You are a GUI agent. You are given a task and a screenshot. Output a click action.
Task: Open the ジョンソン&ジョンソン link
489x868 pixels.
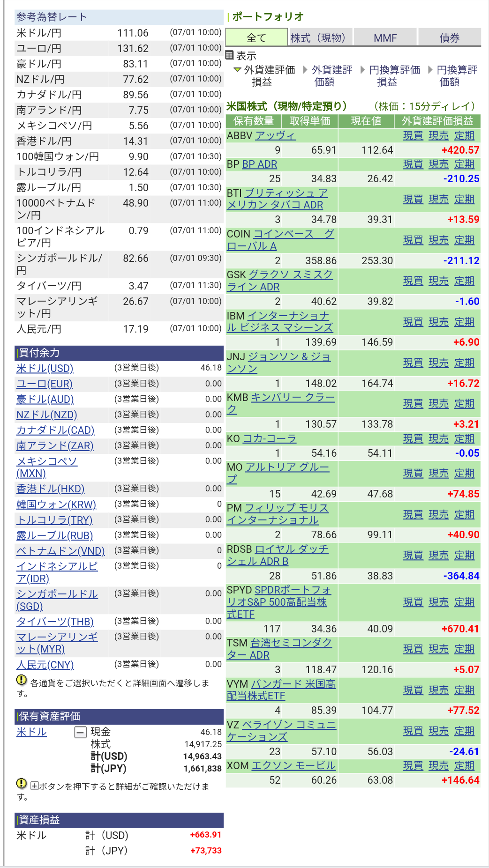click(x=279, y=363)
